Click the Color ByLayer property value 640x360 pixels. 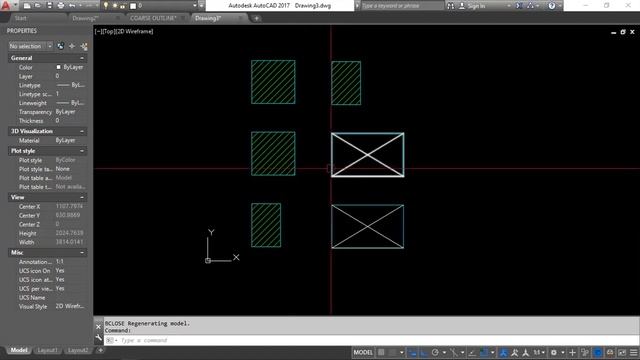click(70, 67)
